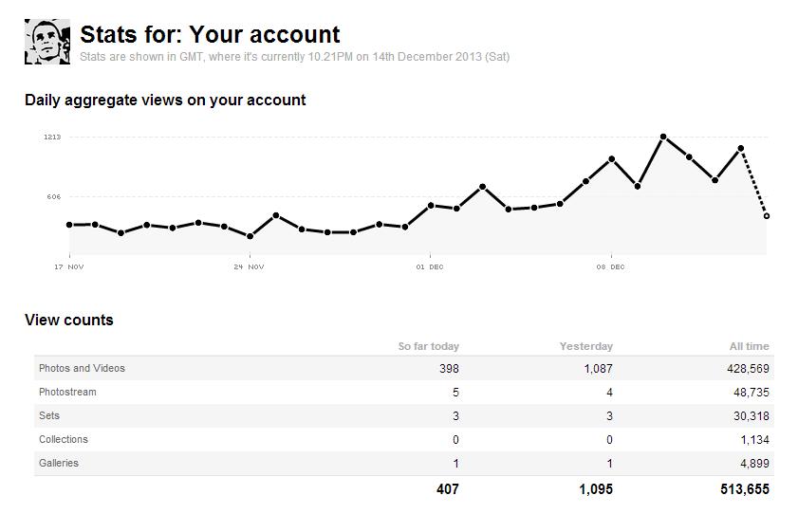Click the all-time total of 513,655
Screen dimensions: 798x532
click(744, 489)
